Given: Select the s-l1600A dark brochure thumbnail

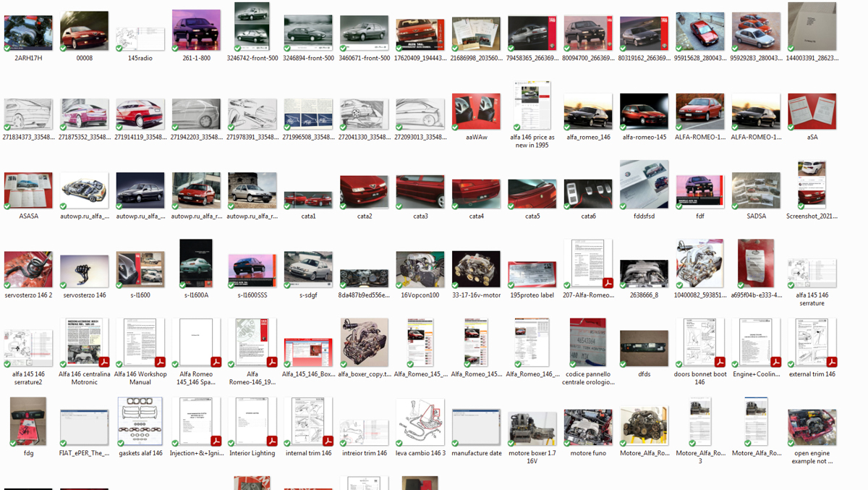Looking at the screenshot, I should pos(196,264).
